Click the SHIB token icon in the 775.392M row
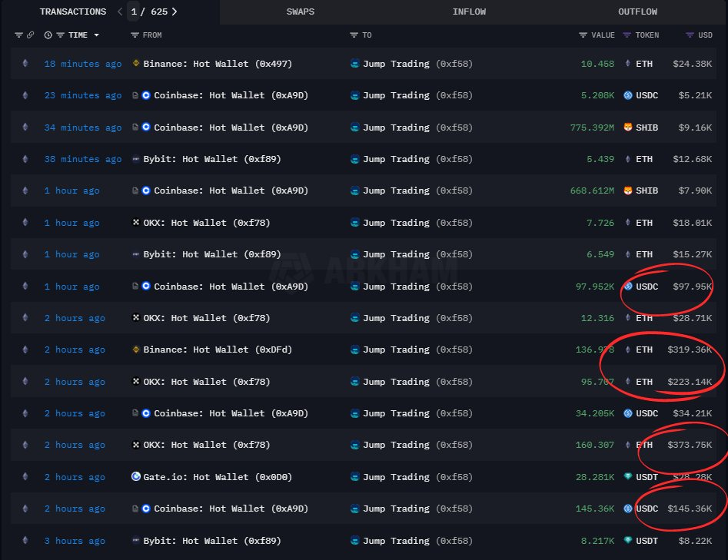The image size is (728, 560). coord(628,127)
